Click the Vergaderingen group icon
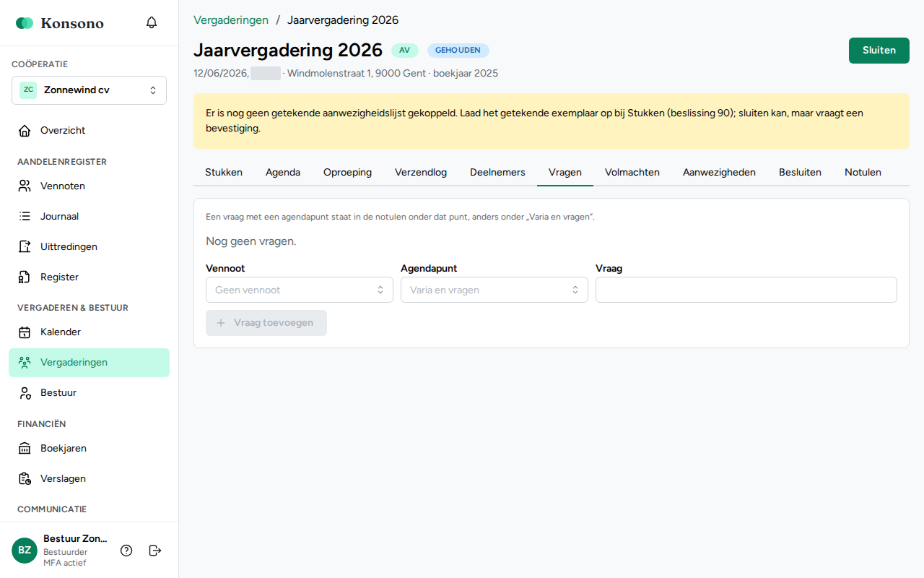The width and height of the screenshot is (924, 578). pos(25,363)
